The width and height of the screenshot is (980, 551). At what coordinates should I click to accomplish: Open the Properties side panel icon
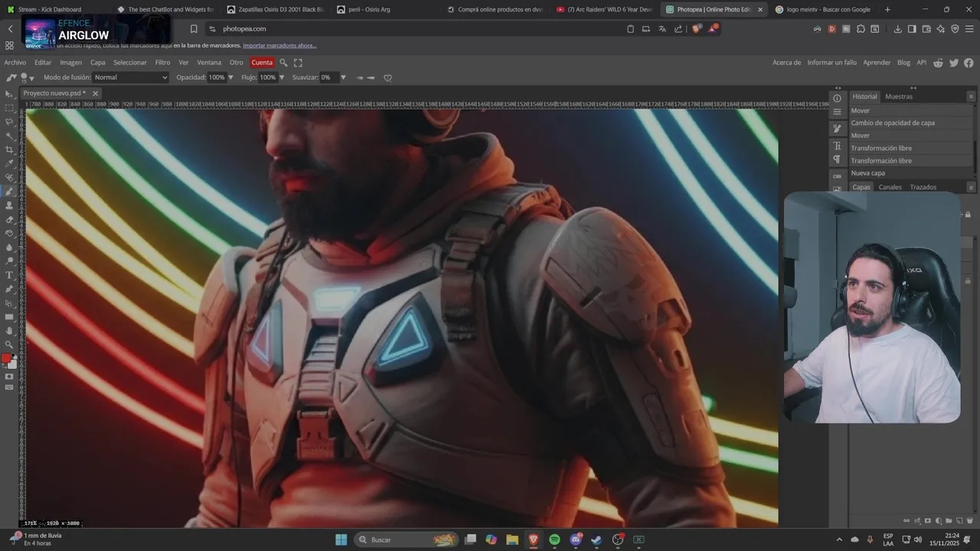point(837,112)
